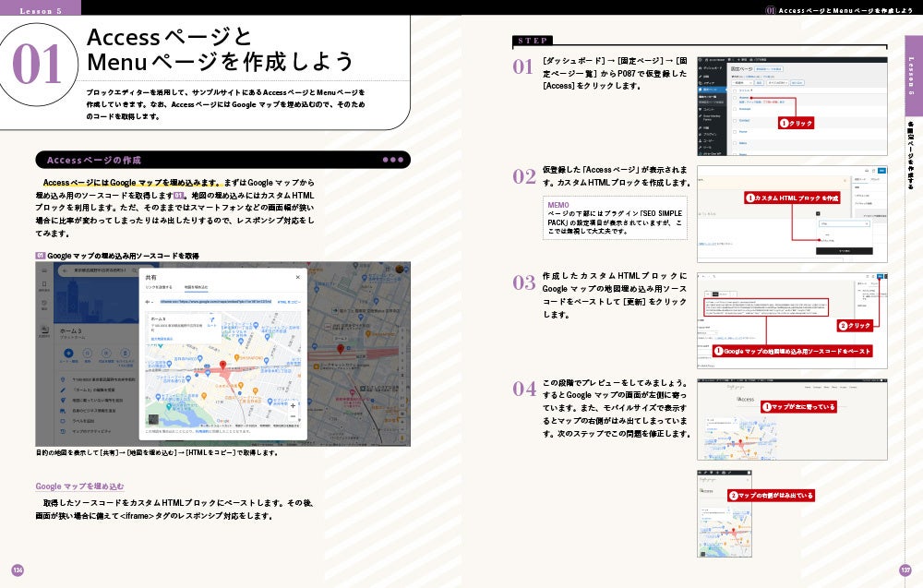Click the Google Maps hamburger menu icon

tap(44, 270)
